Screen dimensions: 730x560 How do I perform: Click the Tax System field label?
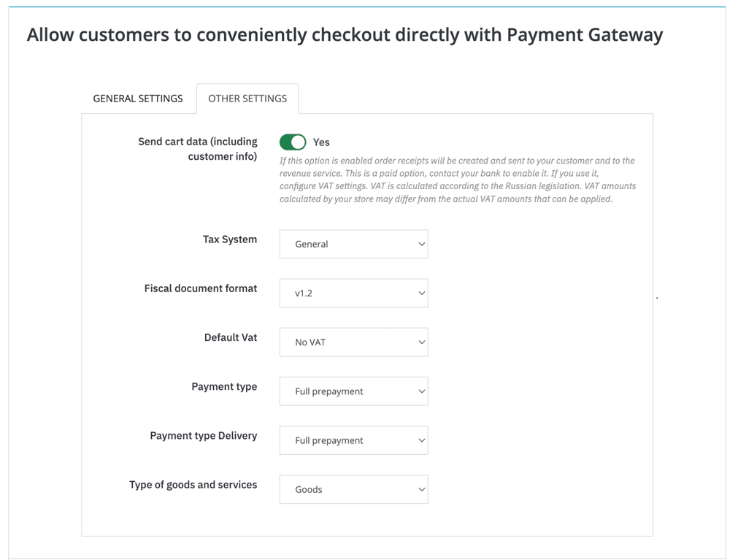230,239
